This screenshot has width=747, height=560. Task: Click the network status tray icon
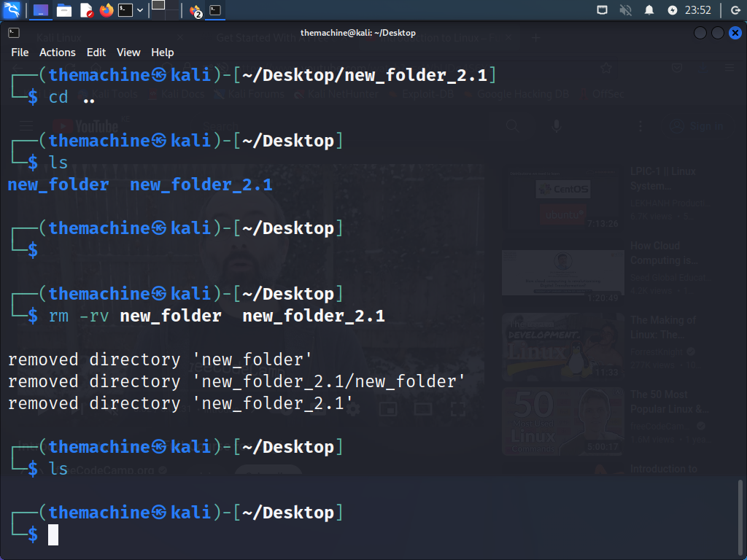pos(603,10)
